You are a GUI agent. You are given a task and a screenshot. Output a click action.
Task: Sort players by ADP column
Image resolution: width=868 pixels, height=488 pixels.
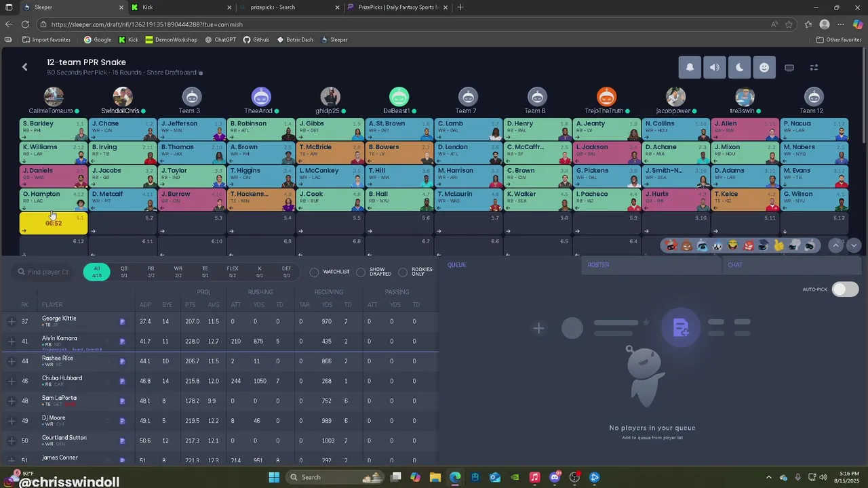pos(145,304)
